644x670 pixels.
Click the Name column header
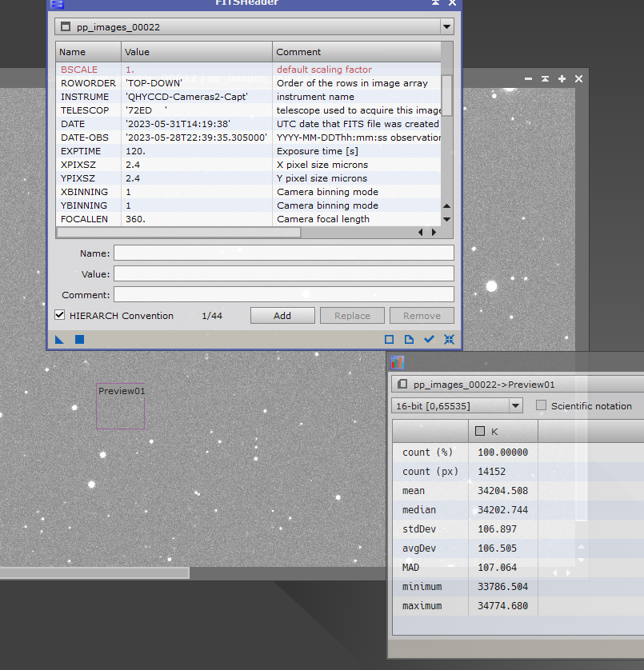tap(89, 52)
